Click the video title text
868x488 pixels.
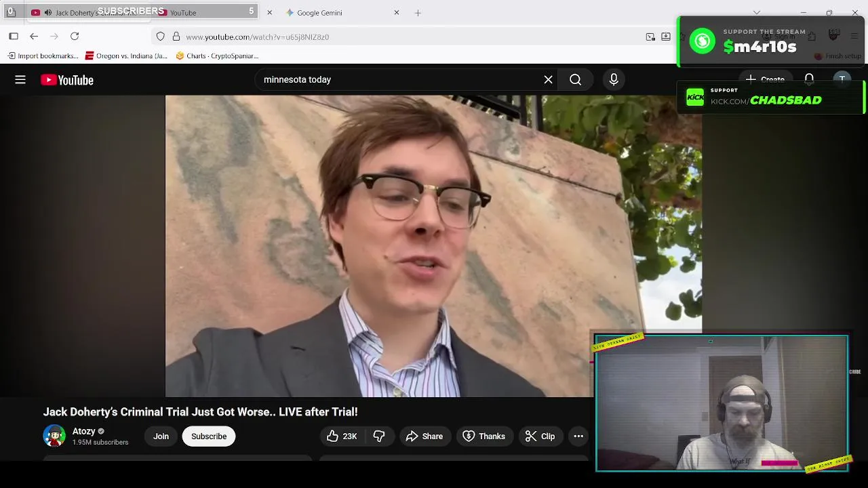[200, 412]
